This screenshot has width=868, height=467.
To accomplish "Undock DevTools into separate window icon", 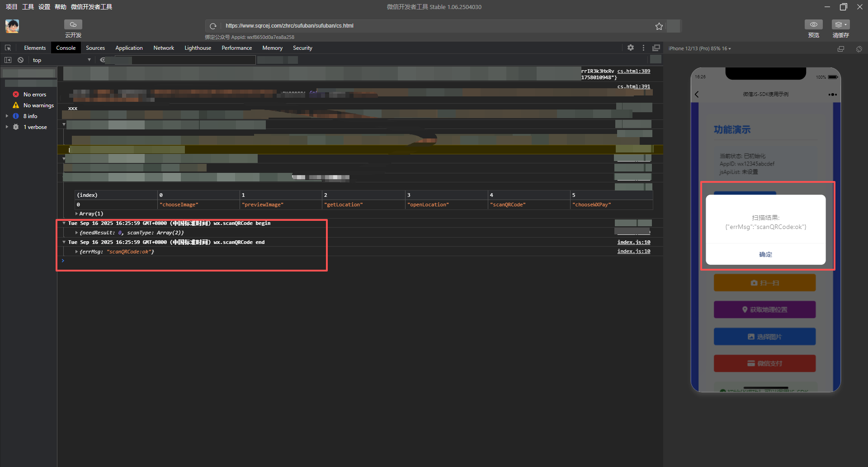I will pos(656,48).
